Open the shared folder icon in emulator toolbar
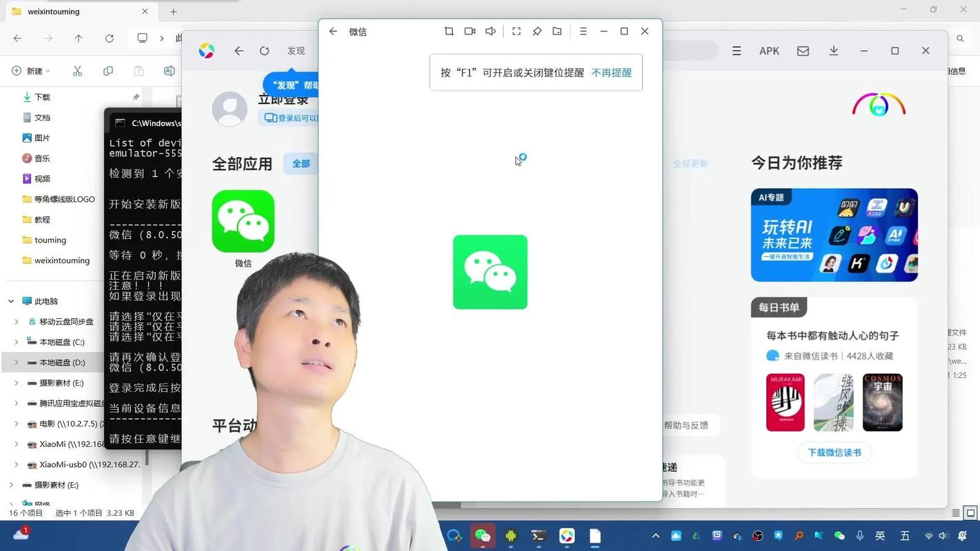The image size is (980, 551). (558, 31)
